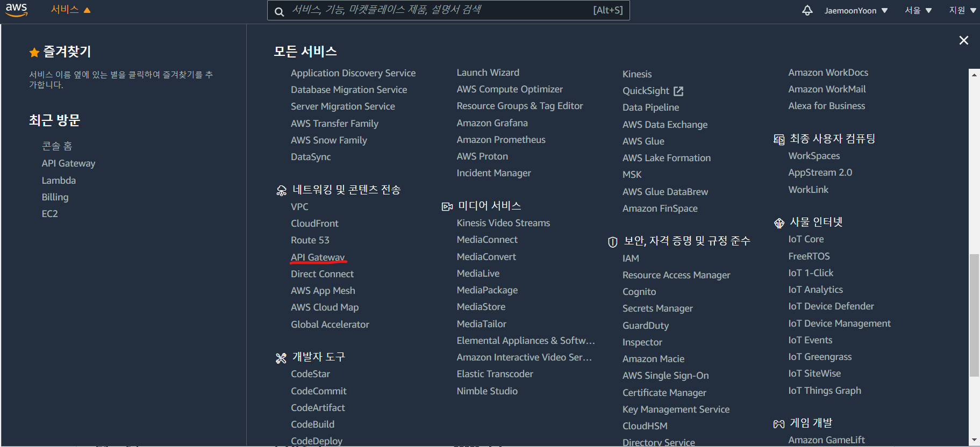
Task: Open Route 53 service
Action: pos(310,240)
